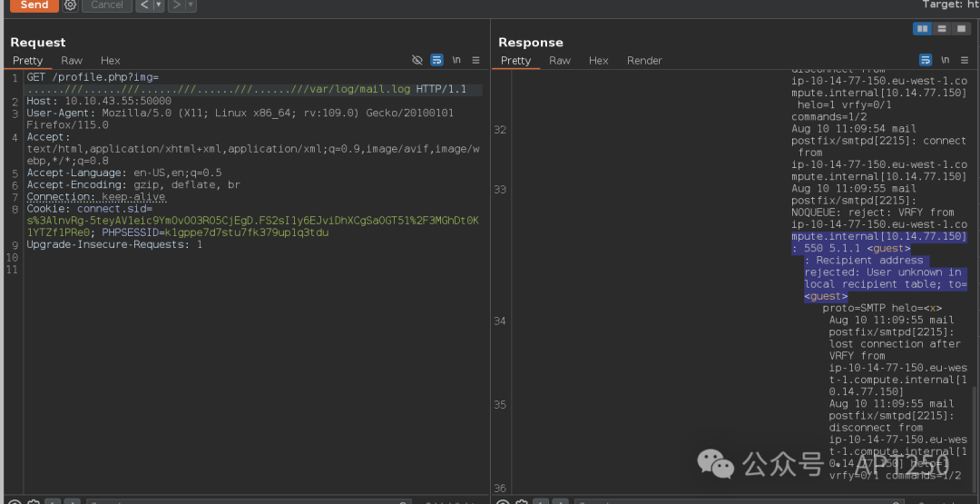Select the combined single-pane layout icon

click(961, 29)
